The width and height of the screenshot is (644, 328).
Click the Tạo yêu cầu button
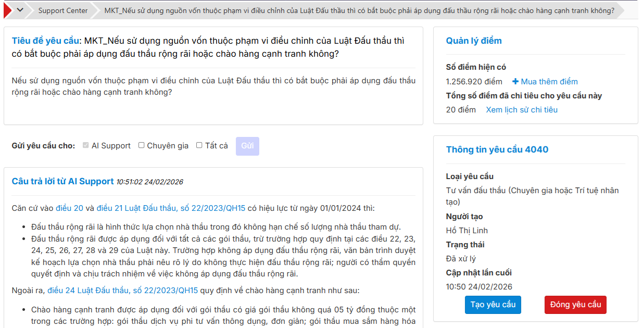493,305
